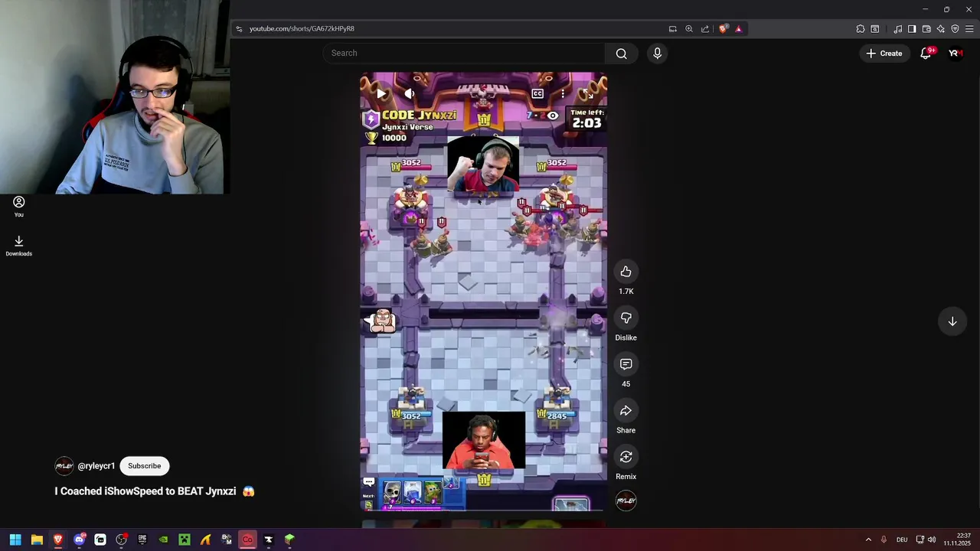980x551 pixels.
Task: Switch to Brave browser in taskbar
Action: (57, 540)
